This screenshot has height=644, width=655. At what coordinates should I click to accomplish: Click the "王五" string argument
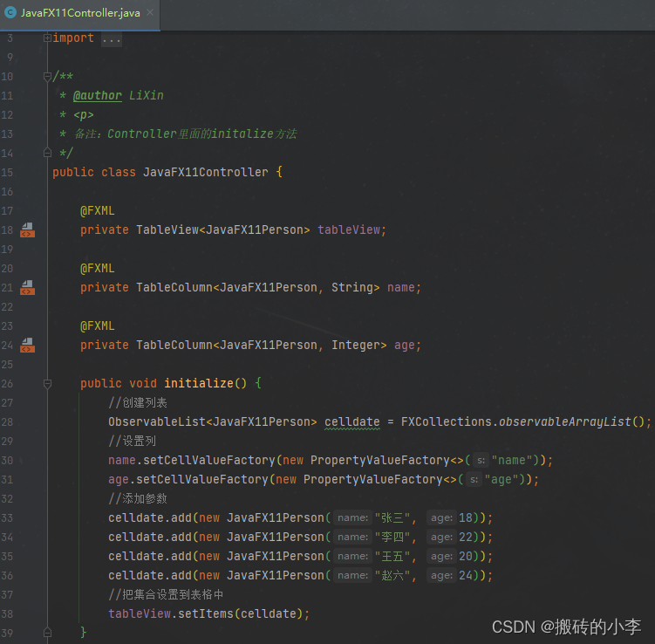[x=392, y=557]
